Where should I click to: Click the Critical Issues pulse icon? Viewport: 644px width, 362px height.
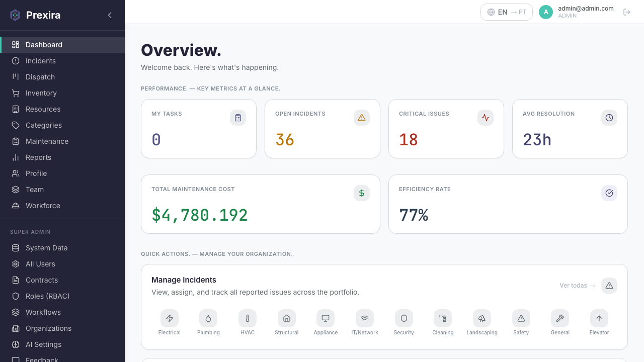tap(486, 118)
